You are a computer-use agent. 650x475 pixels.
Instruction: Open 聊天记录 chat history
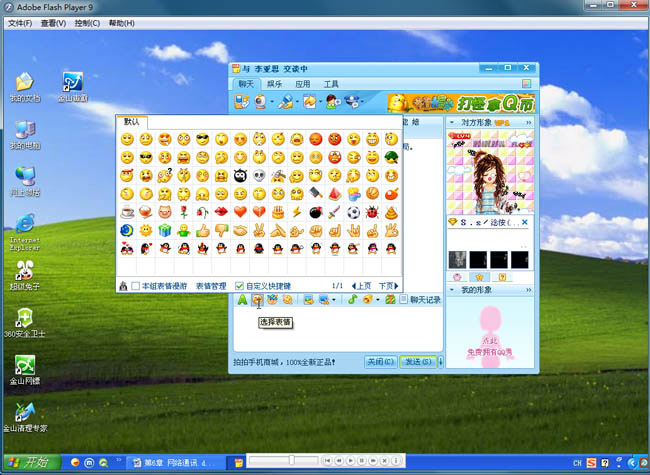coord(420,300)
